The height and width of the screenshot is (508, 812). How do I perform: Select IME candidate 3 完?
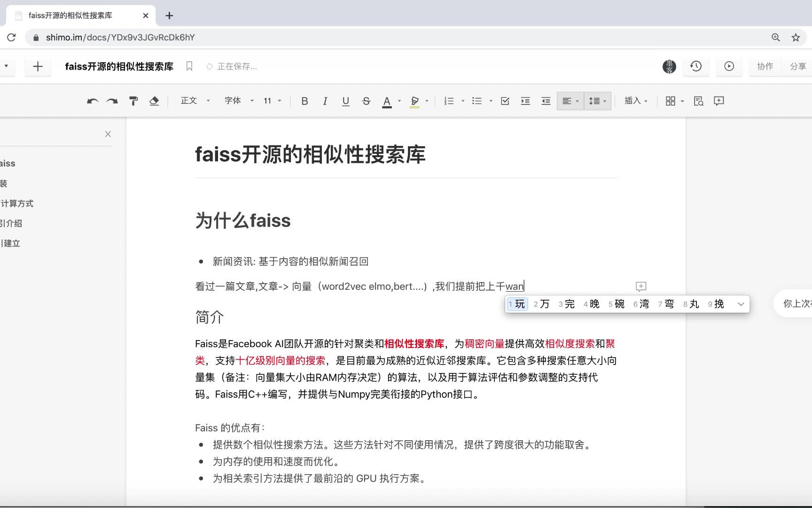click(x=567, y=304)
